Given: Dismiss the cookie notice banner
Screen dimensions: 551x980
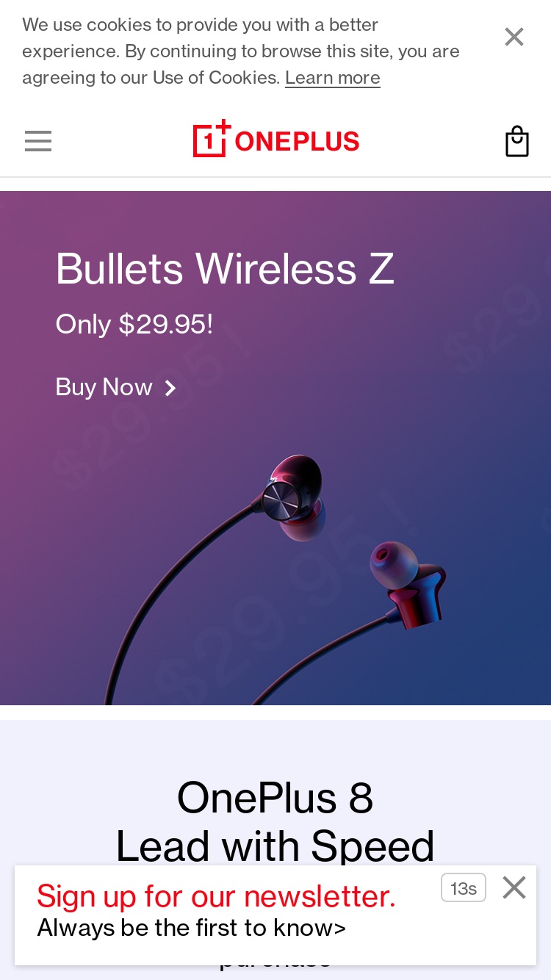Looking at the screenshot, I should [514, 37].
